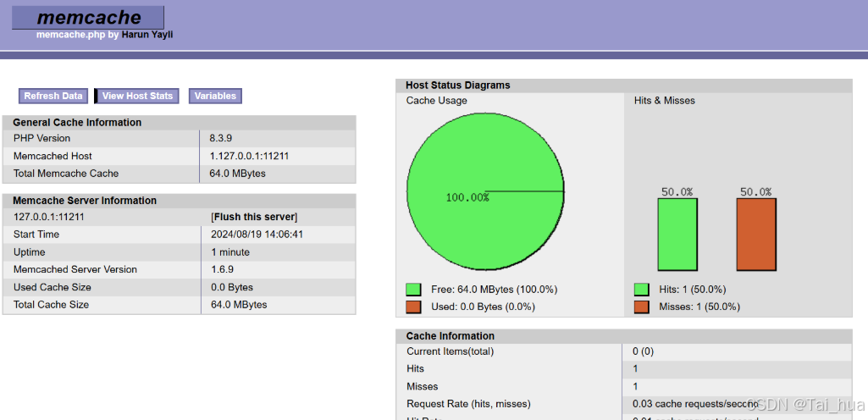Select Current Items value 0 (0)

click(x=644, y=351)
